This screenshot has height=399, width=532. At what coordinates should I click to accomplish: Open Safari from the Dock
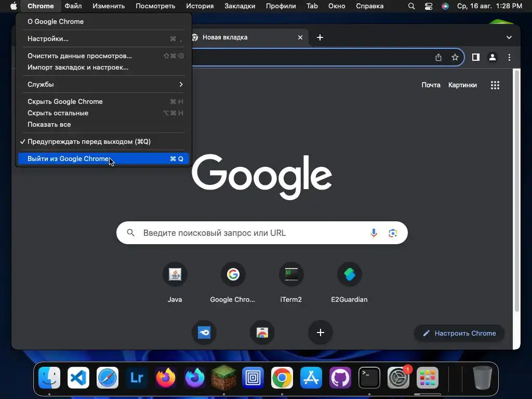[x=108, y=378]
